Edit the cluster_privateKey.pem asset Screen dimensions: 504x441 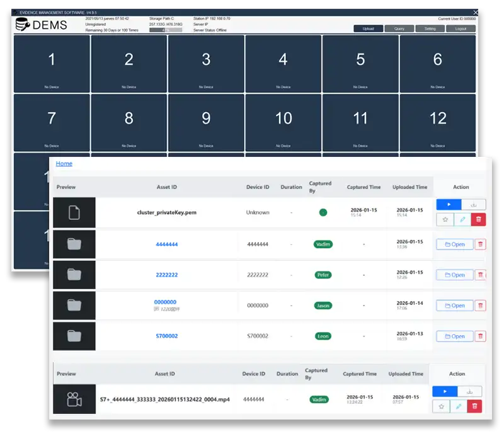[462, 219]
